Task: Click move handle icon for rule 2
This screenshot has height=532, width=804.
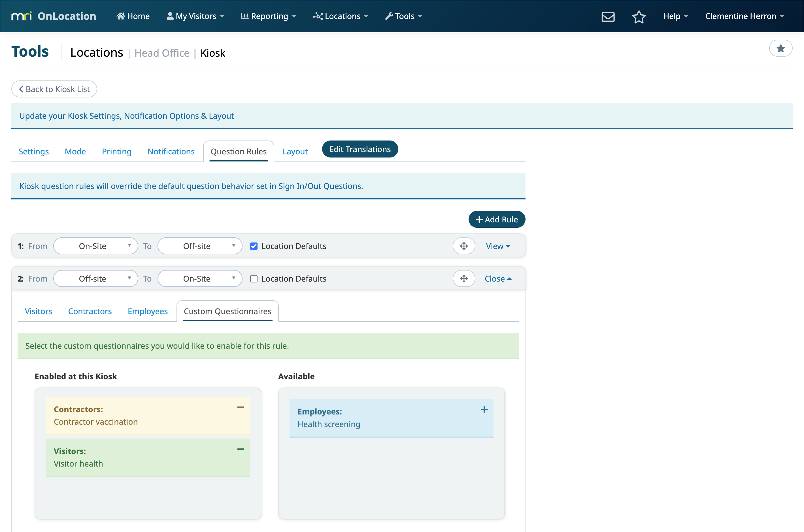Action: pos(464,278)
